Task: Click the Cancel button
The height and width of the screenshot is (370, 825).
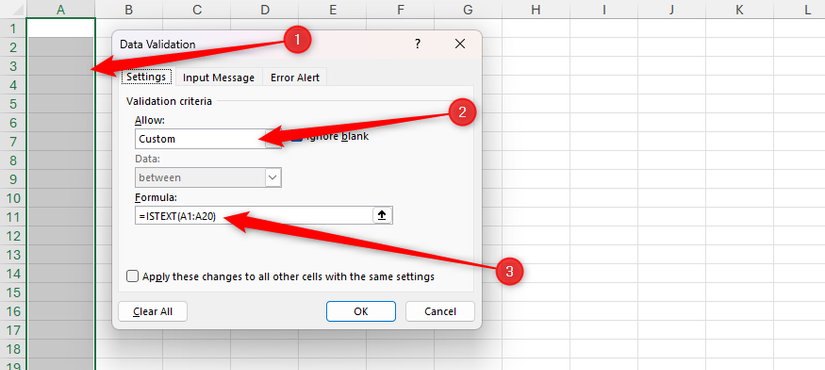Action: pos(440,311)
